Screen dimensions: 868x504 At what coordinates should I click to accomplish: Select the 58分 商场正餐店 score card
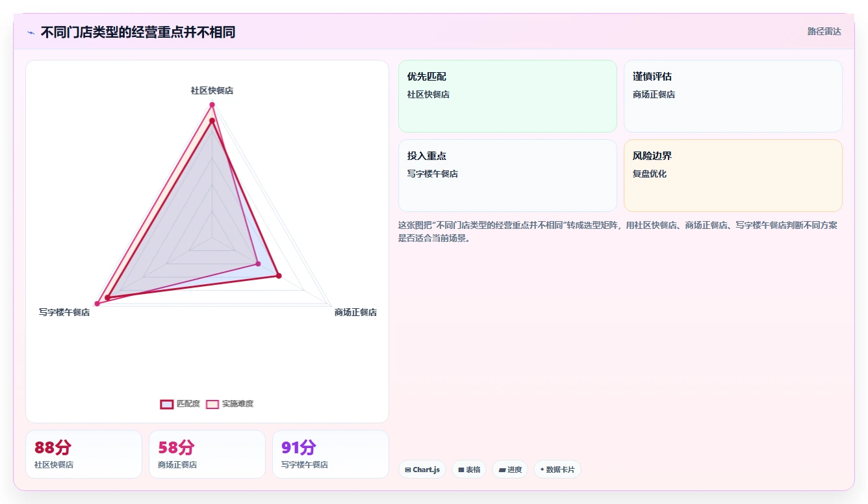pos(207,454)
